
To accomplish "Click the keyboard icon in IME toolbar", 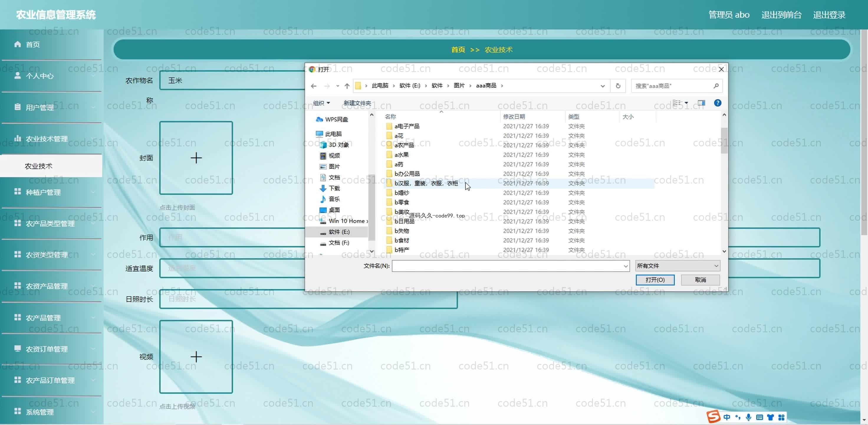I will click(x=759, y=417).
